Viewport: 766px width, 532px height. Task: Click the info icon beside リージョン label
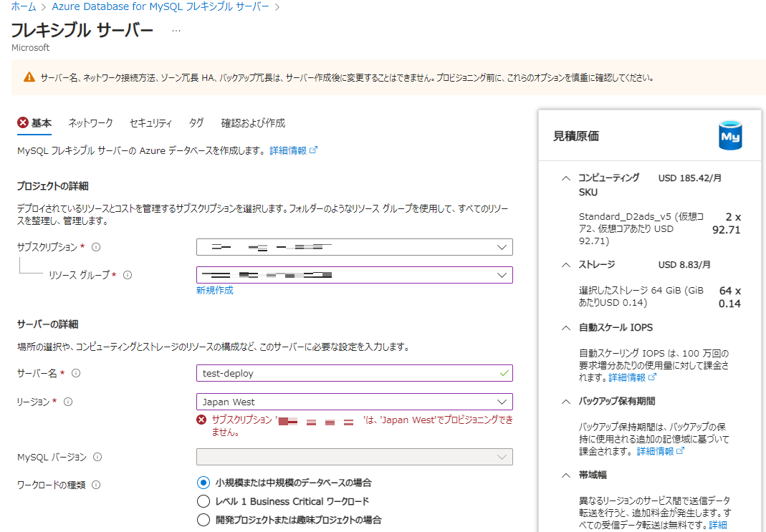(x=68, y=402)
